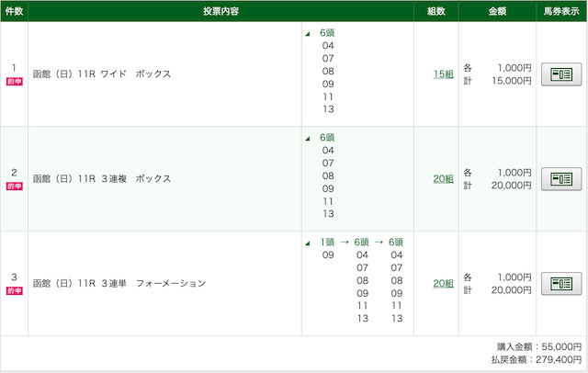
Task: Select the 3連単 フォーメーション row text
Action: point(119,283)
